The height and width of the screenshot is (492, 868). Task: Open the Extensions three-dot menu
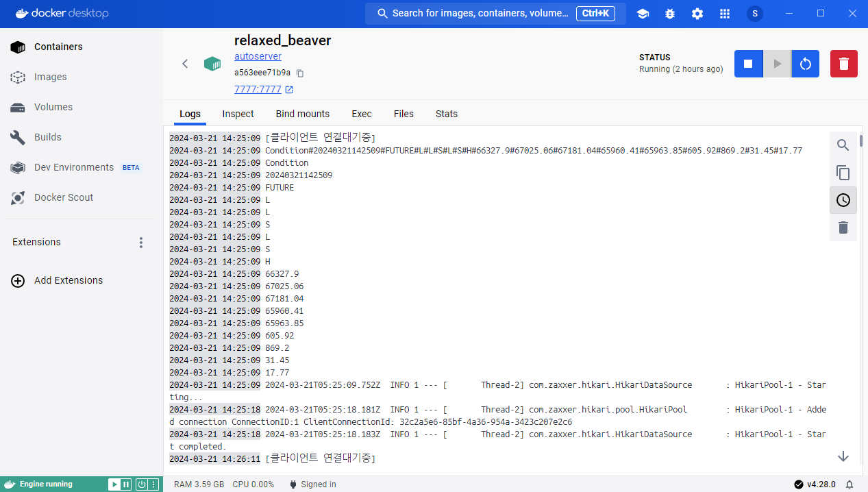coord(141,243)
